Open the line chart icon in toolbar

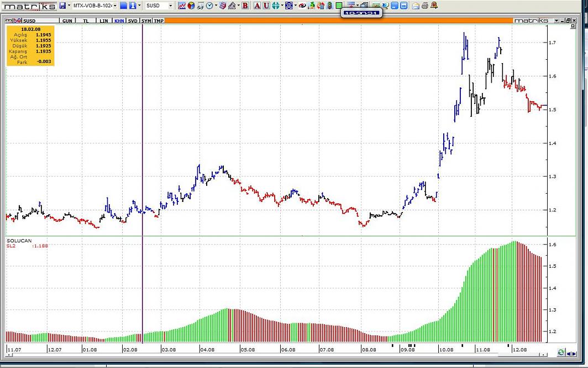tap(181, 6)
